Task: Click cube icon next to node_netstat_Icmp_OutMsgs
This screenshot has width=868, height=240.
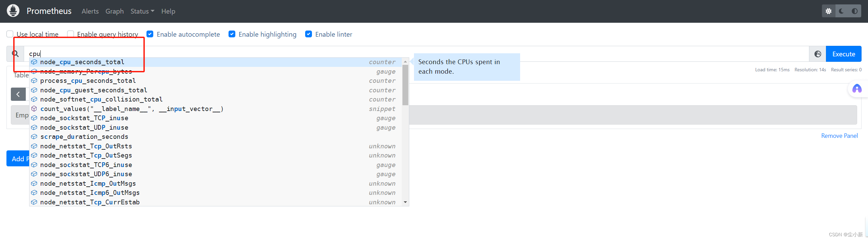Action: (x=34, y=184)
